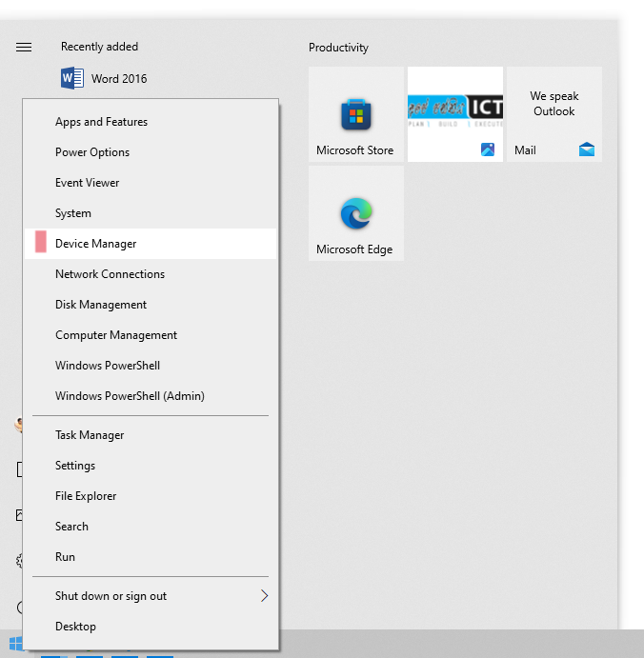This screenshot has height=658, width=644.
Task: Click the Windows Start button on the taskbar
Action: [x=15, y=645]
